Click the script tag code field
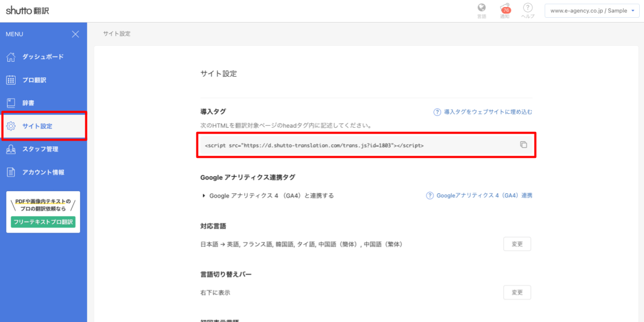This screenshot has height=322, width=644. tap(367, 145)
